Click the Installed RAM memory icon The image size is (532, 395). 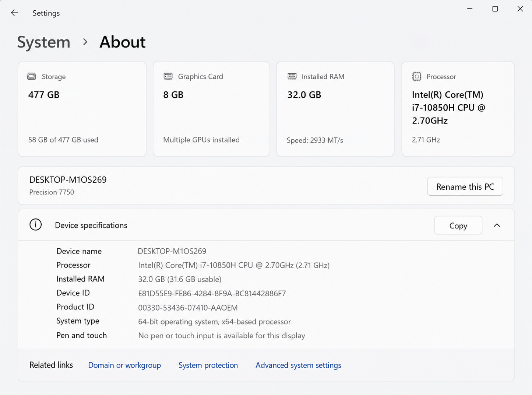pyautogui.click(x=292, y=76)
